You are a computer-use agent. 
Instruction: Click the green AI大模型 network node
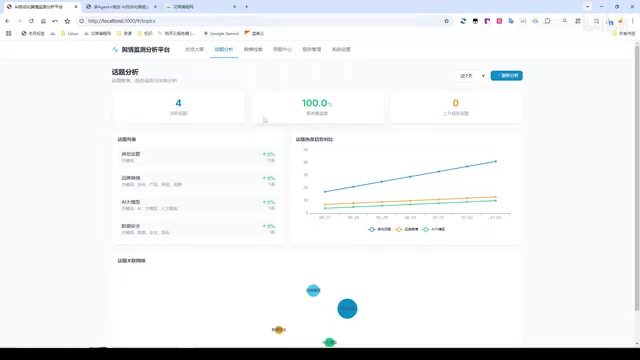coord(329,342)
